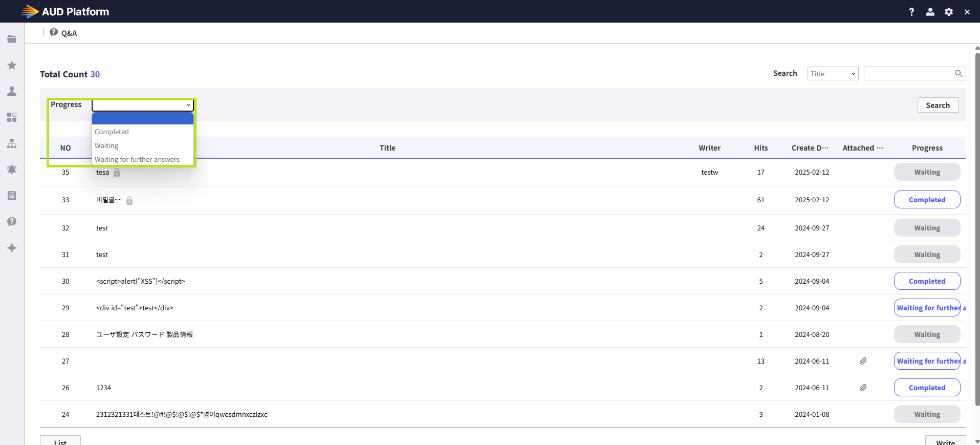The width and height of the screenshot is (980, 445).
Task: Open the div id test post
Action: 135,308
